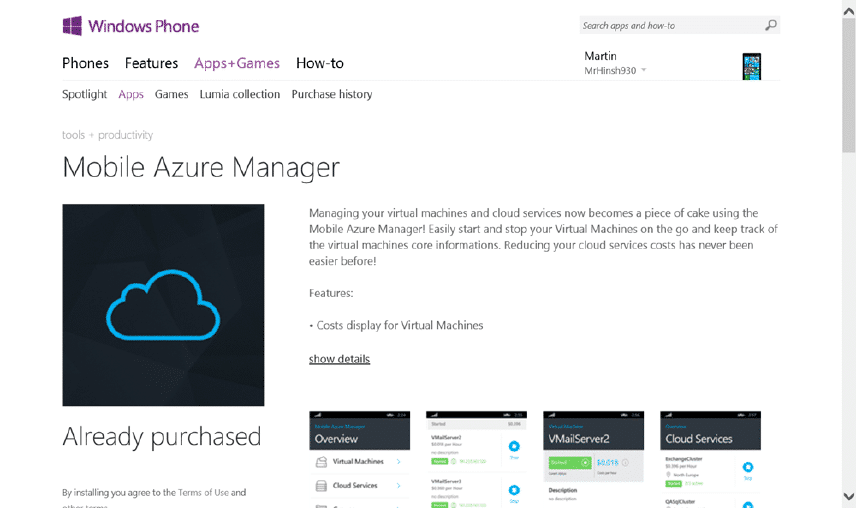Image resolution: width=856 pixels, height=508 pixels.
Task: Open the How-to menu
Action: coord(320,63)
